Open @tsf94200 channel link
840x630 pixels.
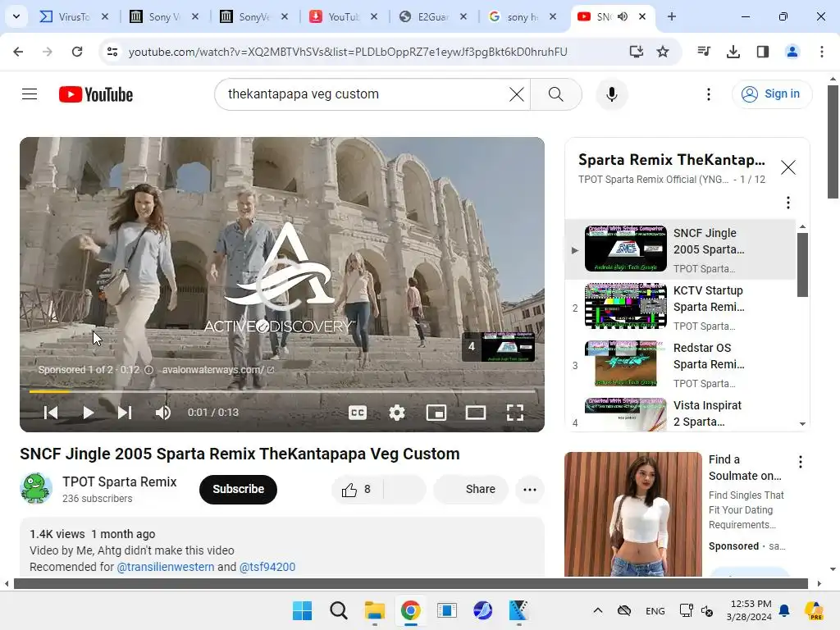[267, 567]
